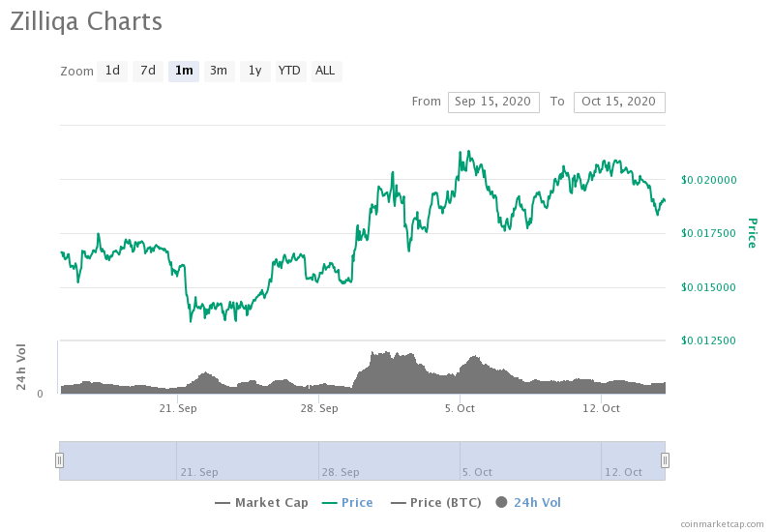Switch zoom to 1y

pos(254,71)
